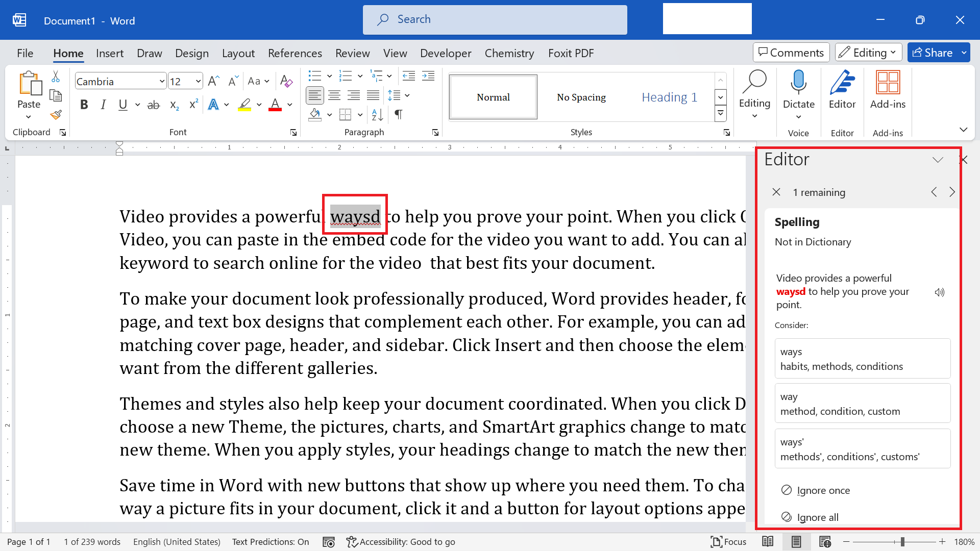Clear all formatting with the eraser icon
The width and height of the screenshot is (980, 551).
(286, 81)
